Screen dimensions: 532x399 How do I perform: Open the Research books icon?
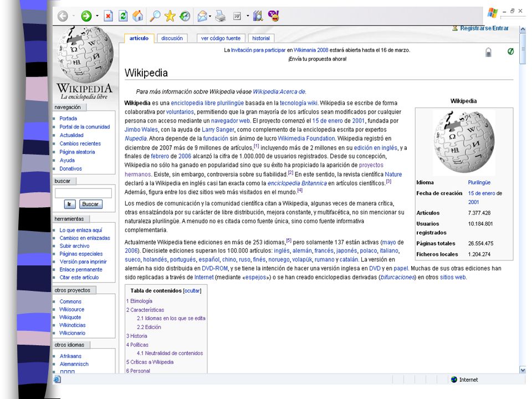coord(258,16)
